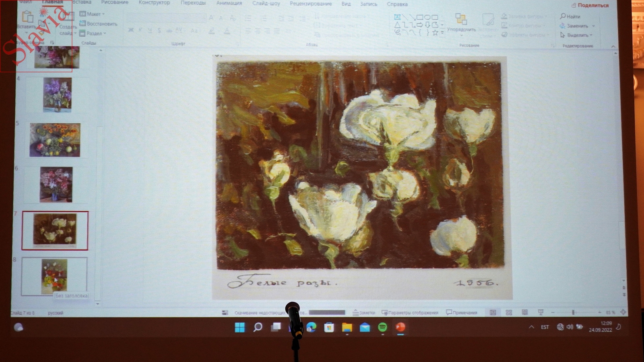This screenshot has height=362, width=644.
Task: Click the zoom slider handle
Action: click(573, 312)
